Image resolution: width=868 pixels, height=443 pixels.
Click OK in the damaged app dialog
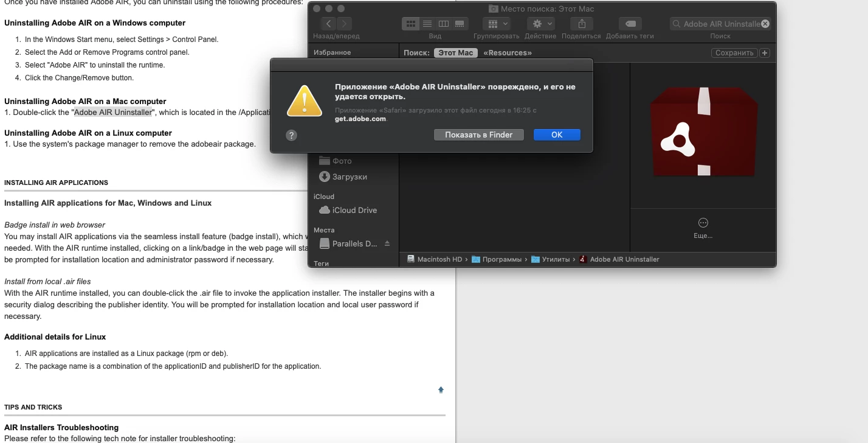(x=557, y=135)
